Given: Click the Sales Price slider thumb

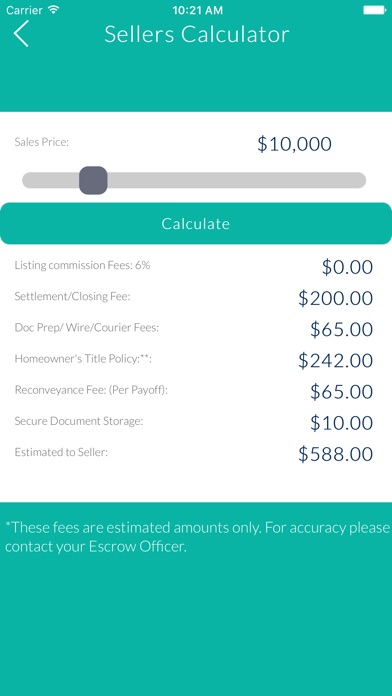Looking at the screenshot, I should (93, 180).
